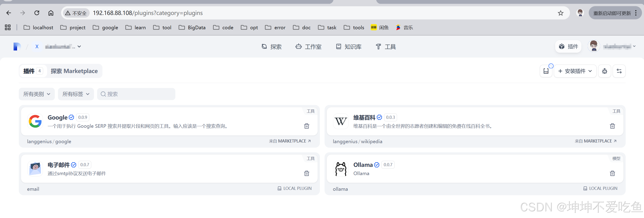Open plugin preferences settings icon

[619, 71]
